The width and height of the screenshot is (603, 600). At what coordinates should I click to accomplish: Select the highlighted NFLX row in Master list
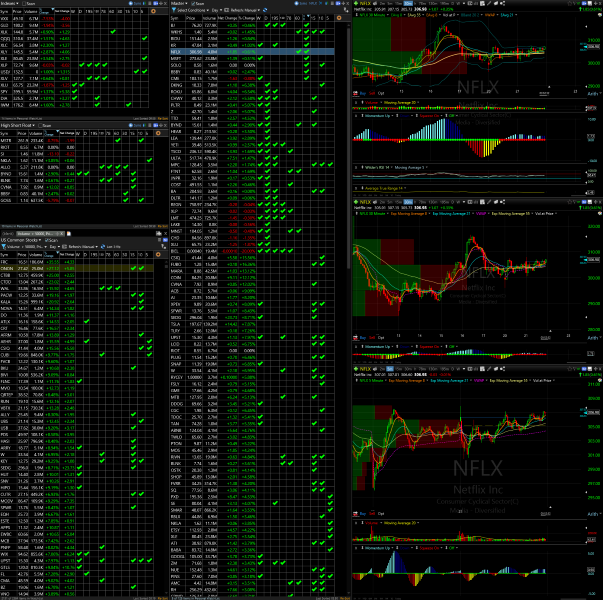[252, 51]
